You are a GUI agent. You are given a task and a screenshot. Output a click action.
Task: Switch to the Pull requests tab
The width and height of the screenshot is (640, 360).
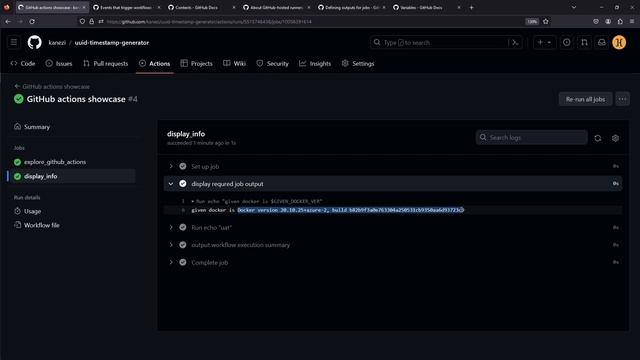click(x=106, y=64)
